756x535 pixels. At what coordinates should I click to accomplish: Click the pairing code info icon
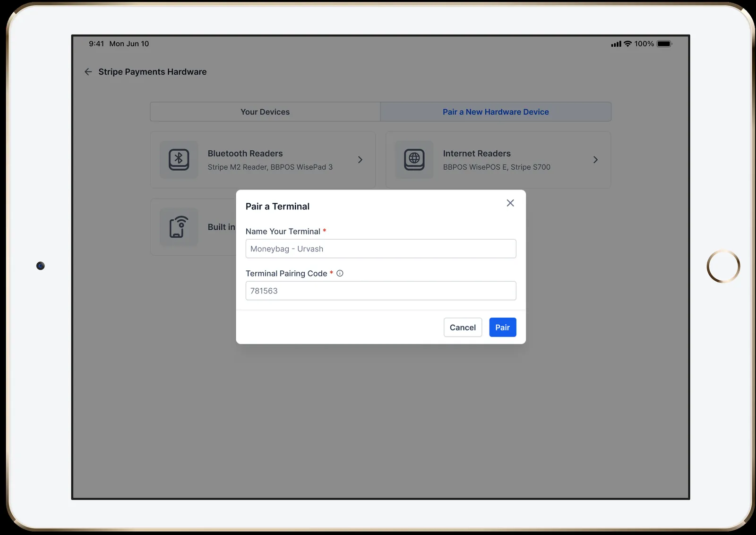pyautogui.click(x=340, y=273)
